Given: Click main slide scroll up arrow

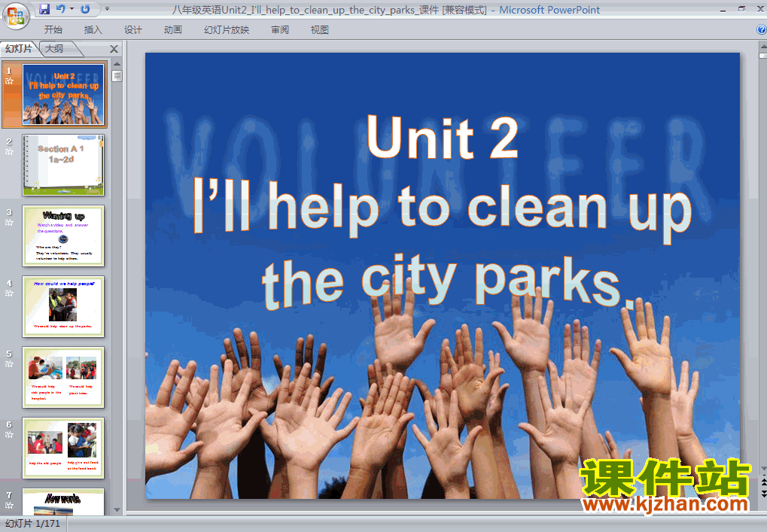Looking at the screenshot, I should [x=762, y=47].
